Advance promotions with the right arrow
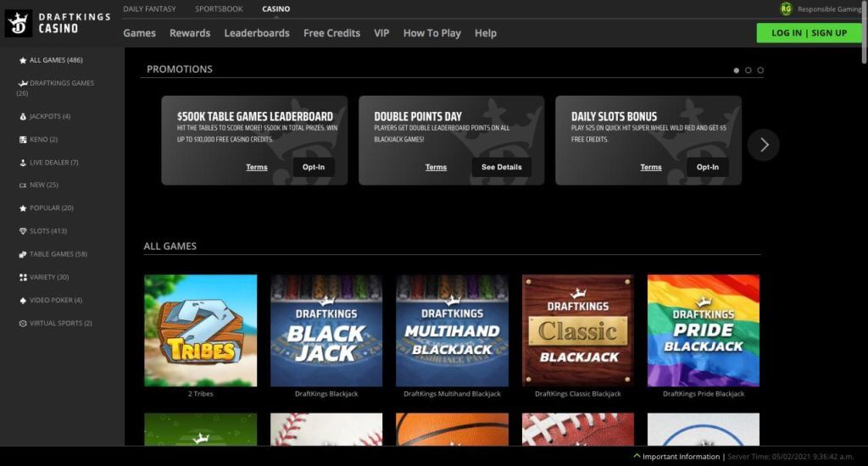 click(x=764, y=145)
